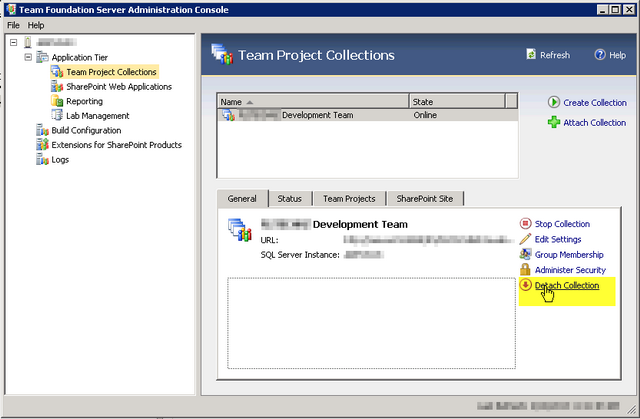Click Extensions for SharePoint Products icon
The width and height of the screenshot is (640, 419).
pos(42,145)
